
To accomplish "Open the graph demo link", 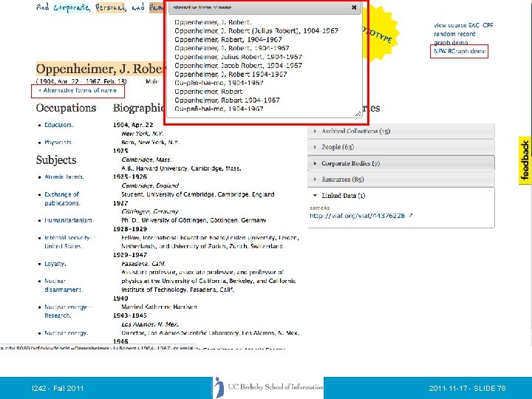I will click(451, 42).
